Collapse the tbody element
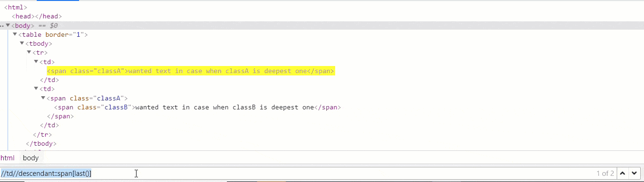This screenshot has width=644, height=182. tap(22, 43)
